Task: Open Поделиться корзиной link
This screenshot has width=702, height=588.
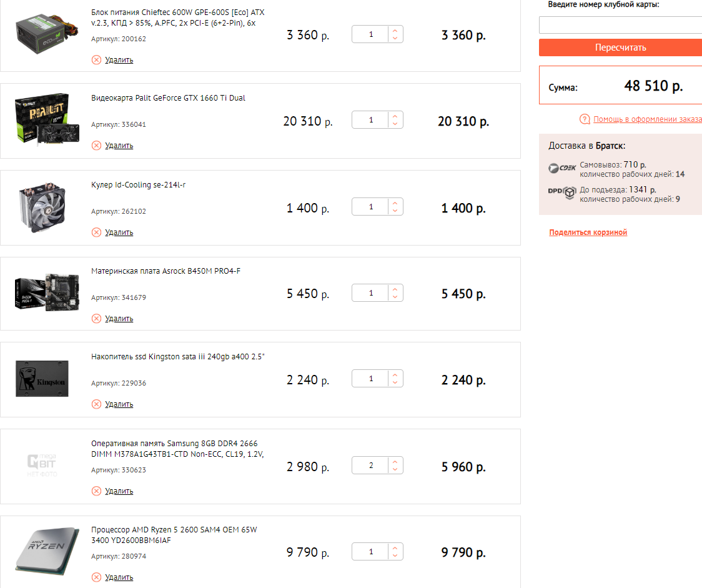Action: [x=588, y=232]
